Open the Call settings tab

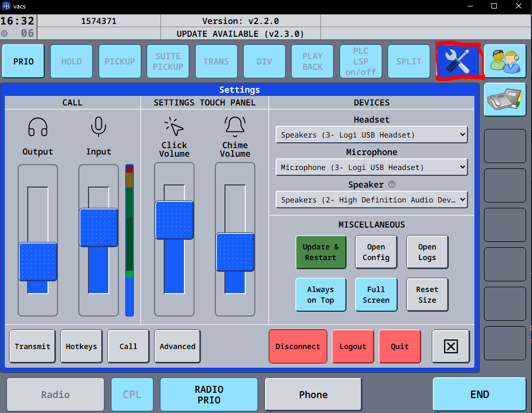(x=128, y=346)
